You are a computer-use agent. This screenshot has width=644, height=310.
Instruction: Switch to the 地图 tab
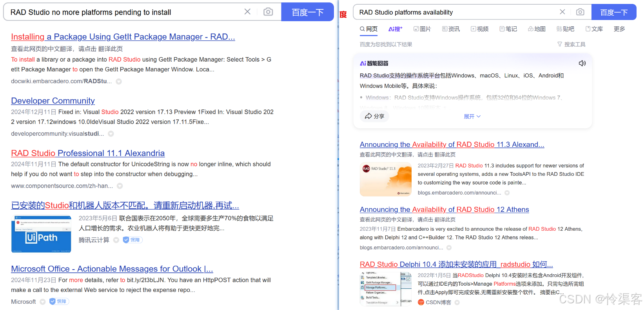[537, 29]
